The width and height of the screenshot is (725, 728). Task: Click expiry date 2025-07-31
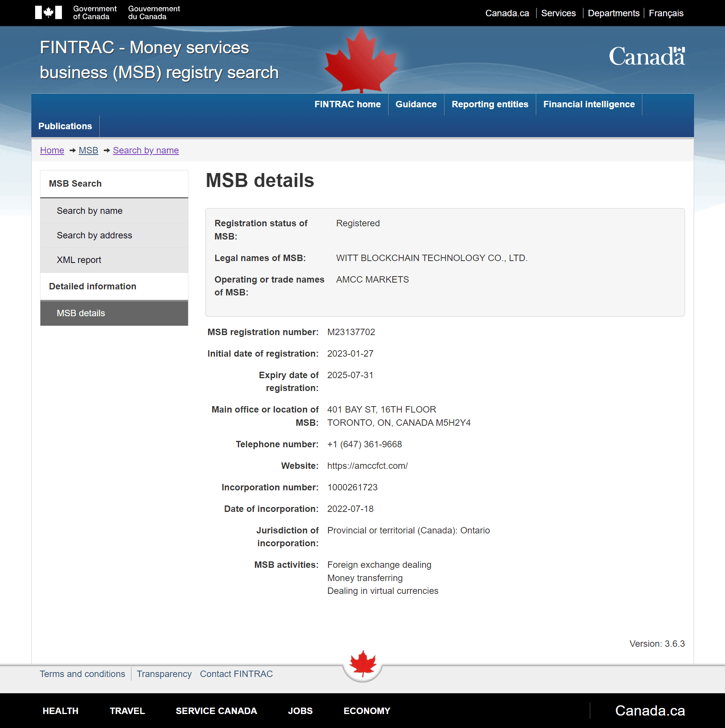click(x=350, y=375)
